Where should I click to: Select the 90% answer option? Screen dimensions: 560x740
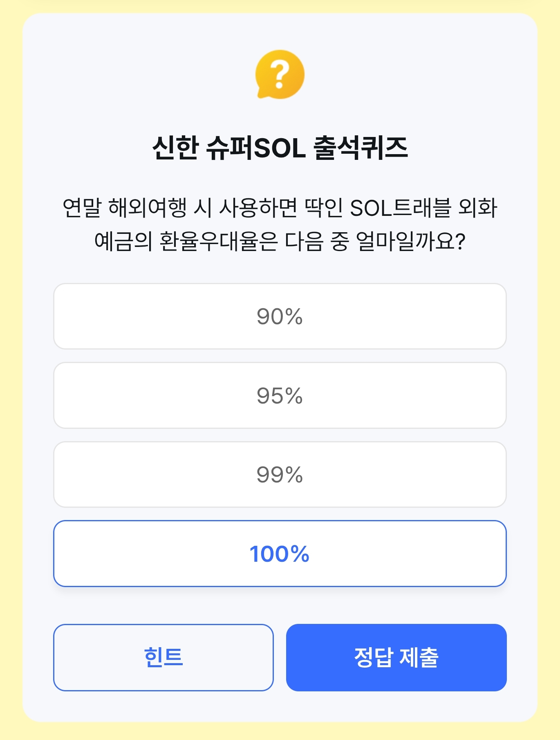click(280, 316)
